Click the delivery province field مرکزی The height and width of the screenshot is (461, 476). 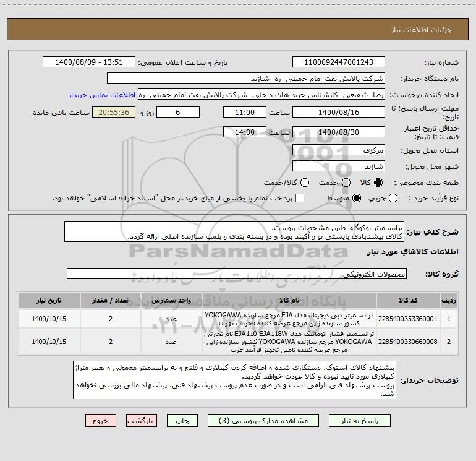339,150
